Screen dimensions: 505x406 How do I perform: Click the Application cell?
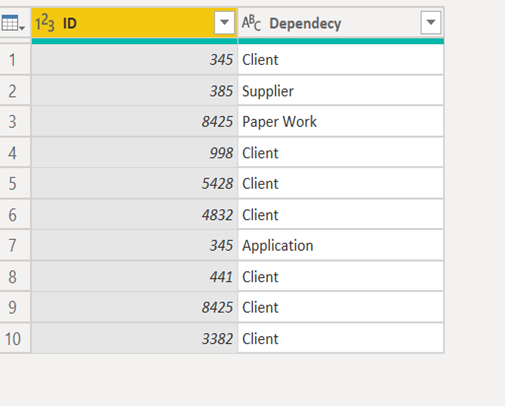341,246
